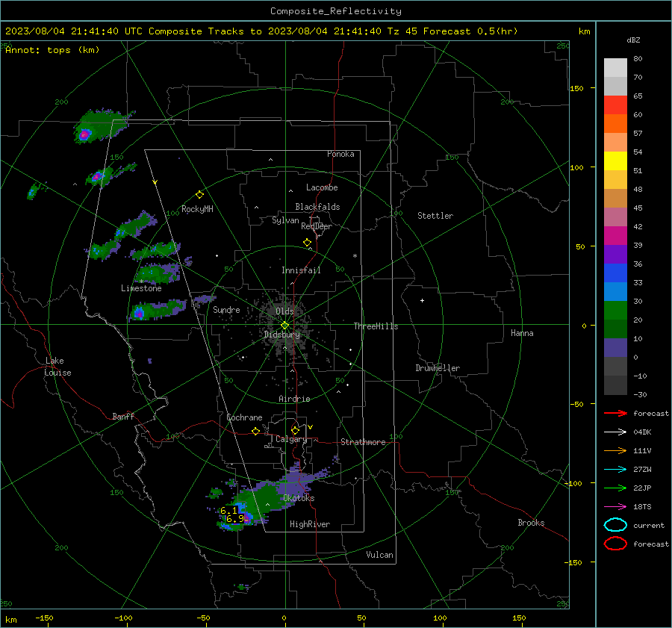Pick the green 22JP arrow legend entry
This screenshot has height=628, width=672.
[x=615, y=488]
